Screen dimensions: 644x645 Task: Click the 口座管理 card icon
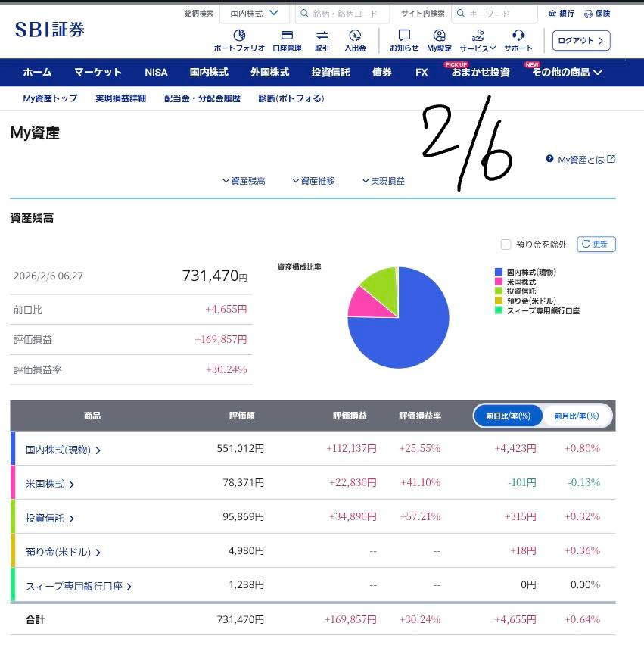[x=287, y=36]
